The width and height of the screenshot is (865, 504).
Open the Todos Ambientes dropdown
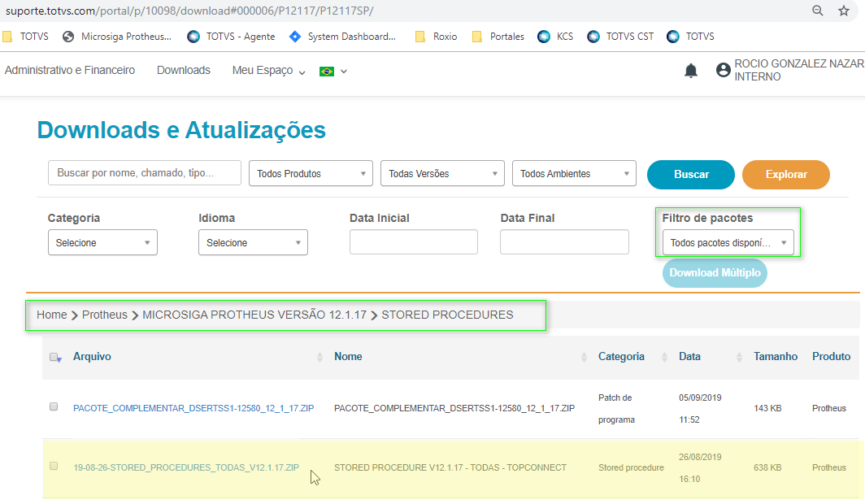(574, 174)
